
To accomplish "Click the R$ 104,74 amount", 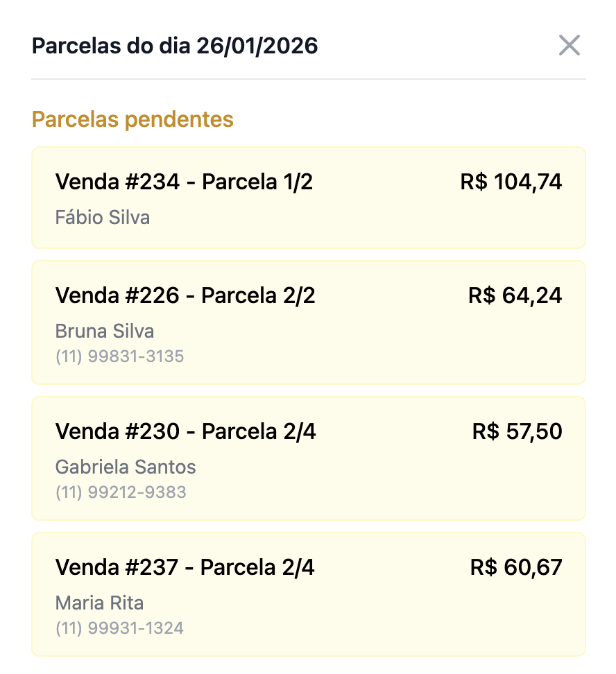I will [511, 182].
